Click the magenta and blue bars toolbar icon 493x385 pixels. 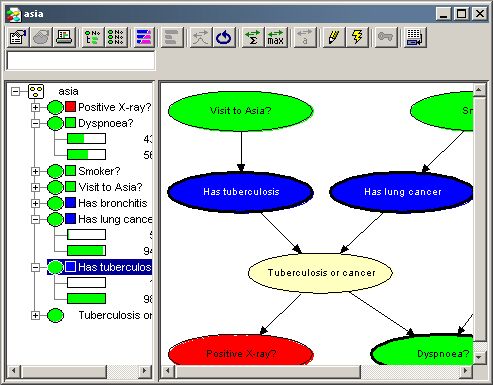[144, 37]
